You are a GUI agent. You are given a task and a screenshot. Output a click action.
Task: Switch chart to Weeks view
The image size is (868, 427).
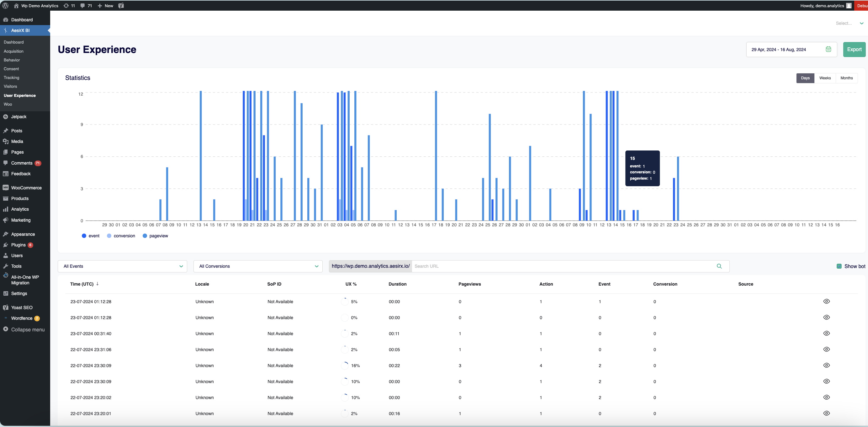[x=825, y=78]
